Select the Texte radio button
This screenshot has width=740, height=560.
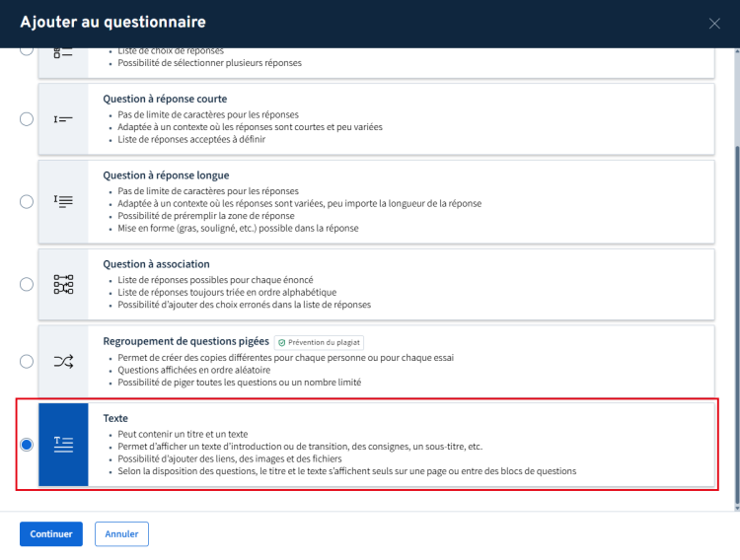pos(27,445)
